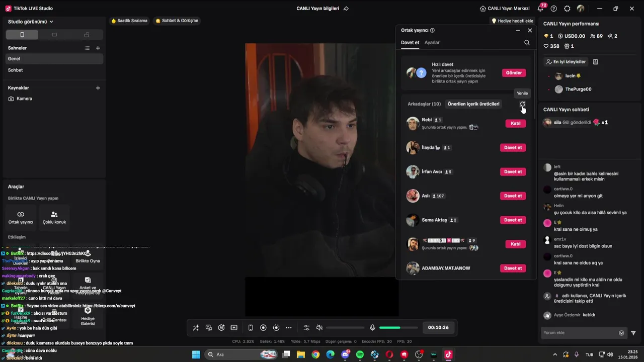
Task: Invite Sema Aktaş with Davet et
Action: point(513,220)
